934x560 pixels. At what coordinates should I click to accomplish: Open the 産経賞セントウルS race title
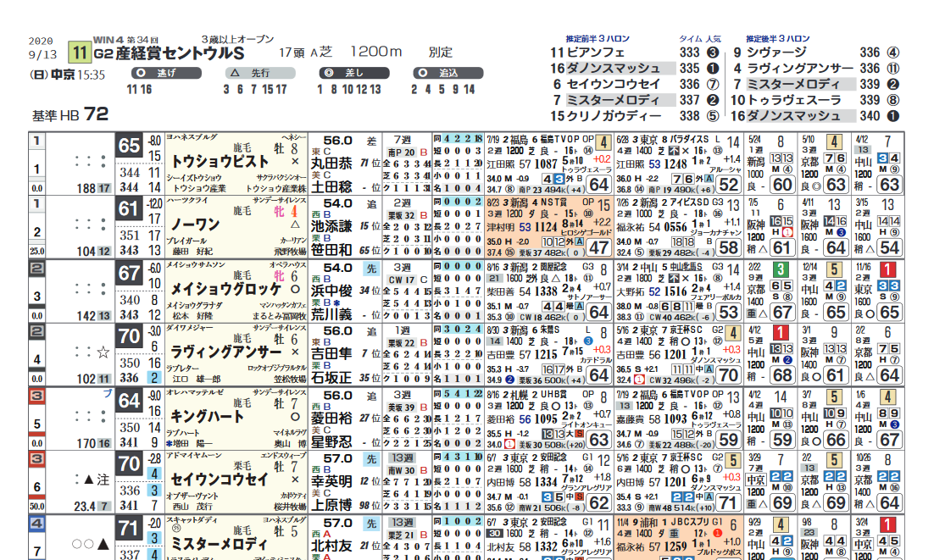pos(180,53)
